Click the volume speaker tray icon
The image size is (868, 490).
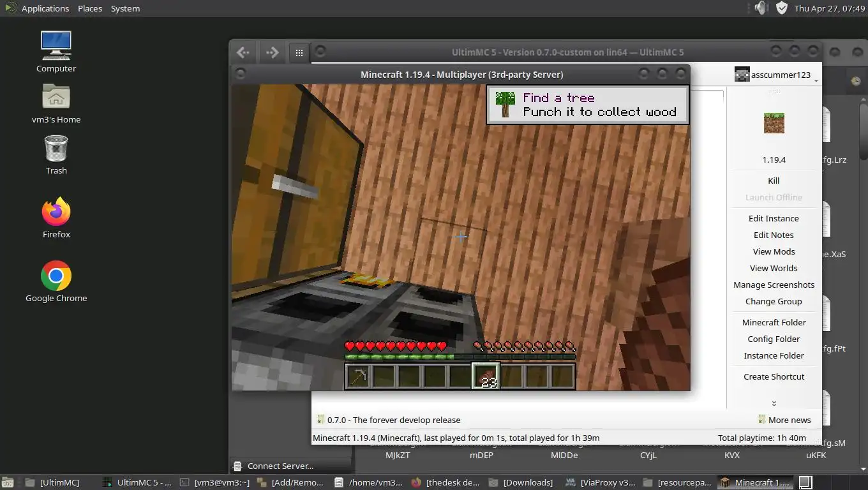(x=760, y=8)
